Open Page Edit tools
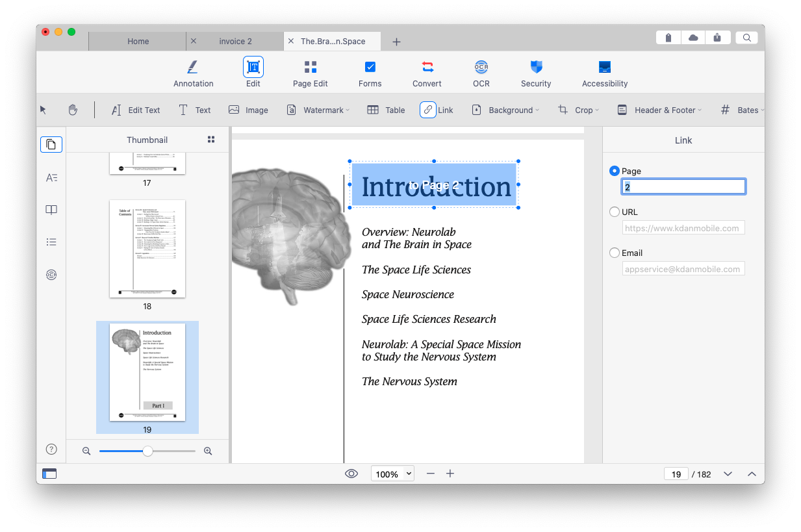The image size is (801, 532). click(x=310, y=73)
